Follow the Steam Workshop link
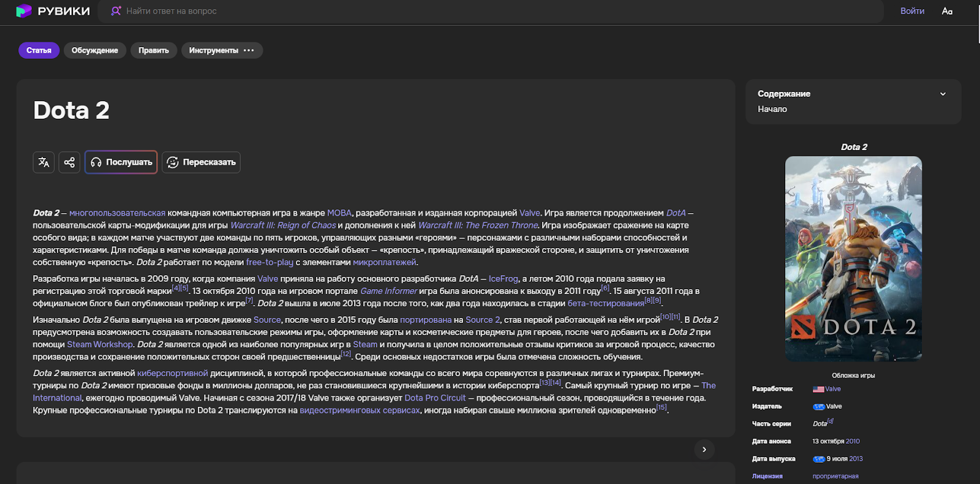Screen dimensions: 980x484 pyautogui.click(x=100, y=344)
